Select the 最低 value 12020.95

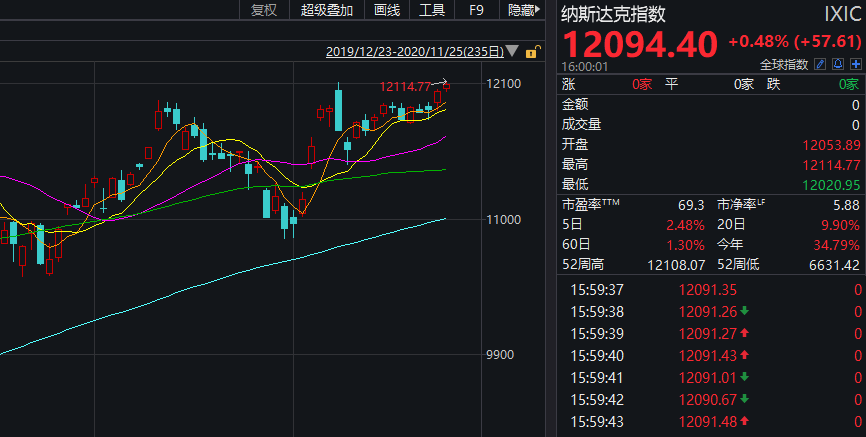coord(831,185)
